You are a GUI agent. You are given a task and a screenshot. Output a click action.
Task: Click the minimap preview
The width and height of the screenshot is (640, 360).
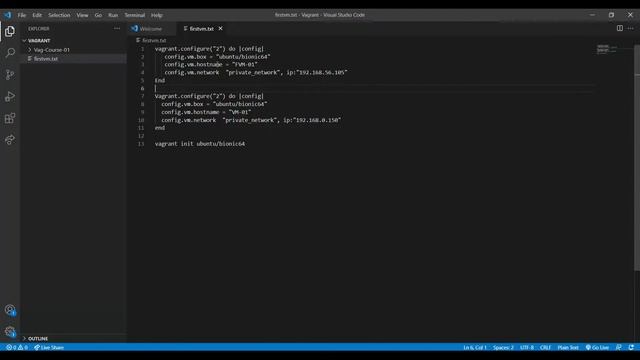(607, 49)
